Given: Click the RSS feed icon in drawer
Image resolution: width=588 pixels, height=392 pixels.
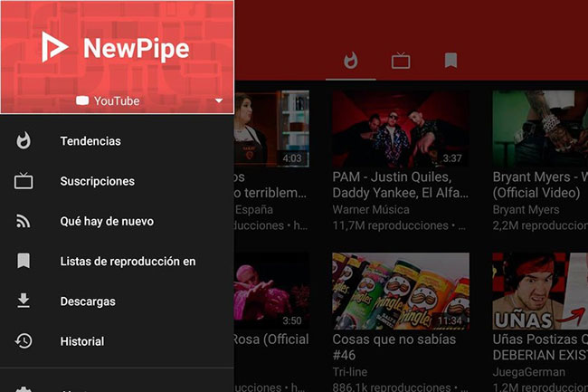Looking at the screenshot, I should 24,221.
